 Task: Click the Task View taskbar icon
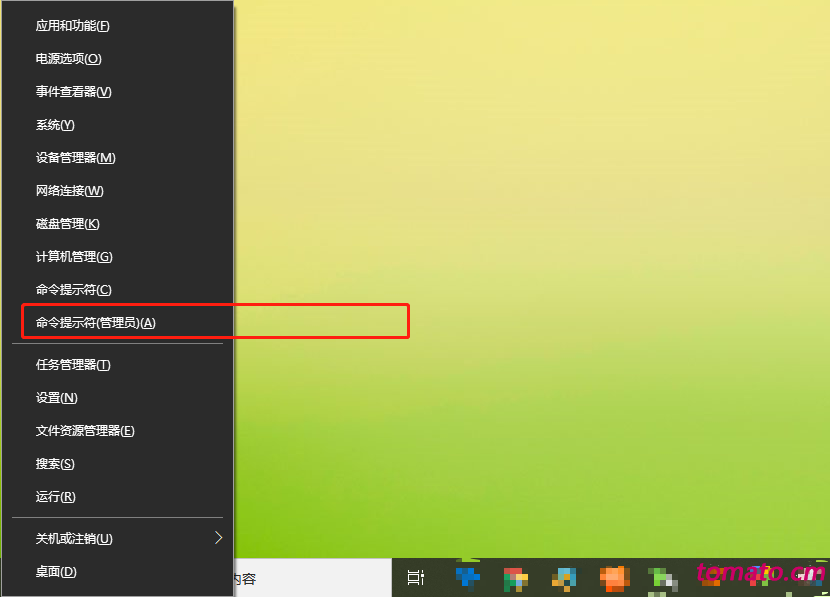point(416,577)
